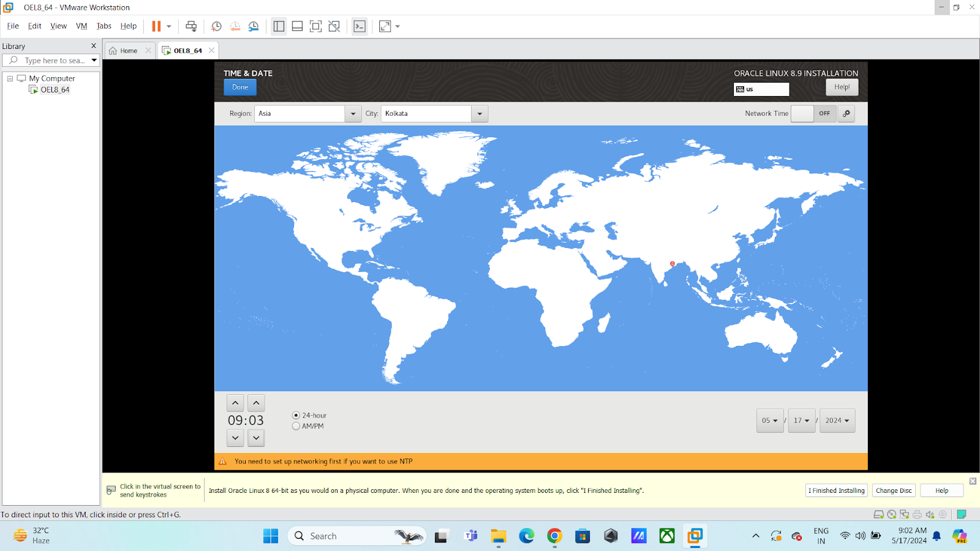The image size is (980, 551).
Task: Show hidden system tray icons
Action: (756, 536)
